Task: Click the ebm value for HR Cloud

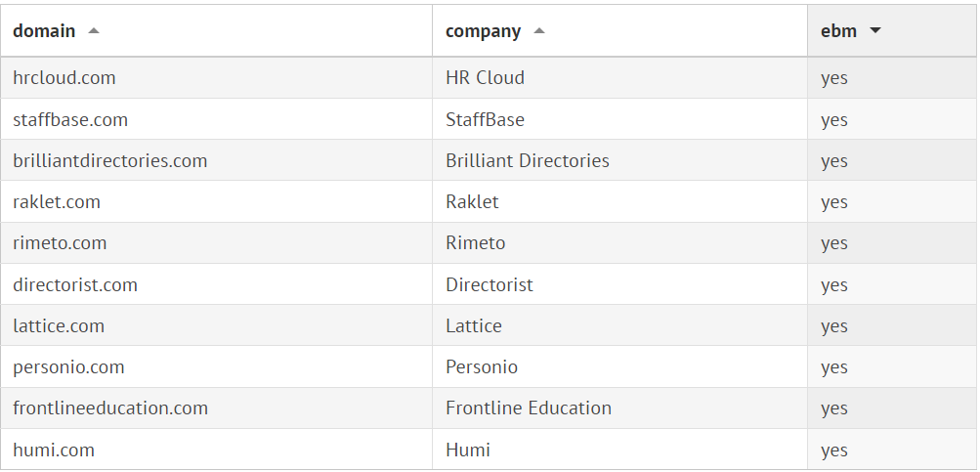Action: tap(834, 78)
